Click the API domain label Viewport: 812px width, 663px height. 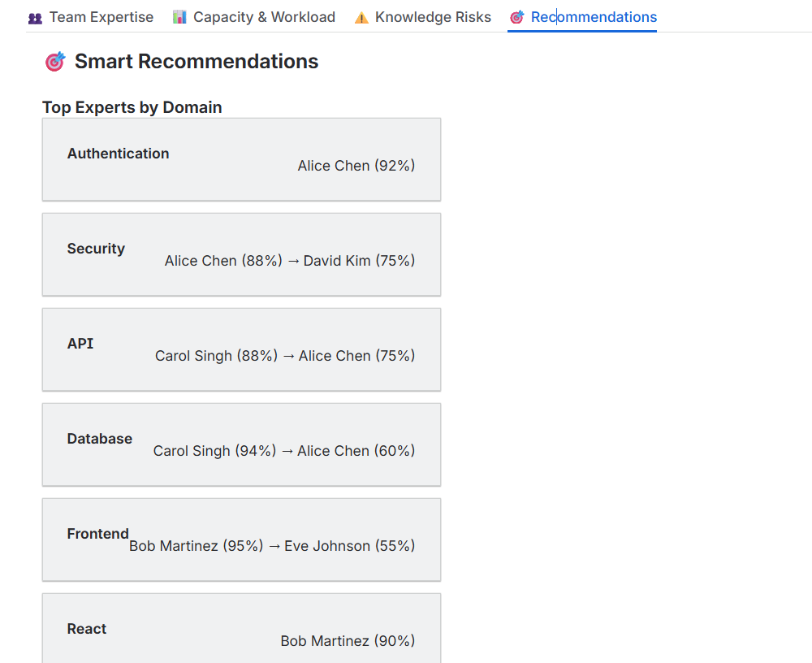pyautogui.click(x=80, y=344)
